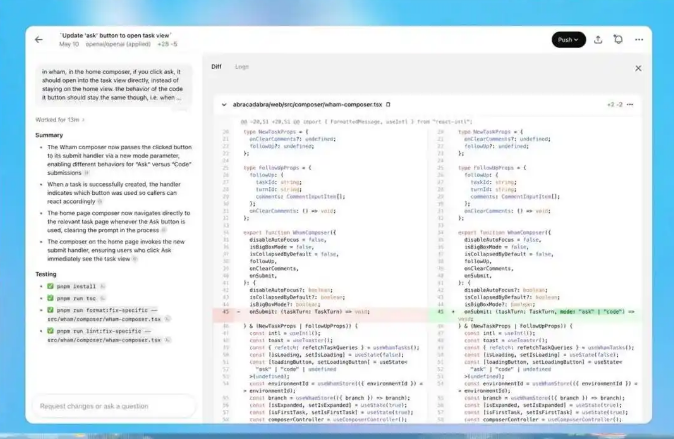Click the share/upload icon next to Push
This screenshot has height=439, width=674.
pyautogui.click(x=598, y=40)
